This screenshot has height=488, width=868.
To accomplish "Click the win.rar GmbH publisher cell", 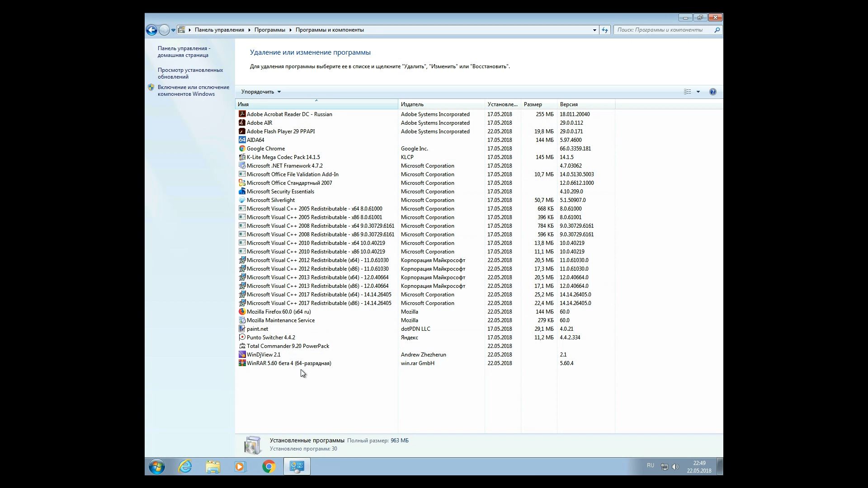I will tap(417, 363).
